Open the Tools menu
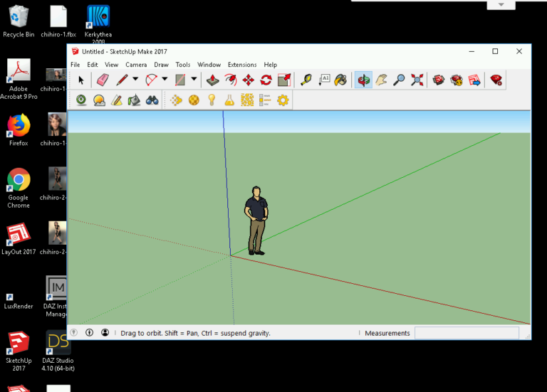The width and height of the screenshot is (547, 392). 183,65
